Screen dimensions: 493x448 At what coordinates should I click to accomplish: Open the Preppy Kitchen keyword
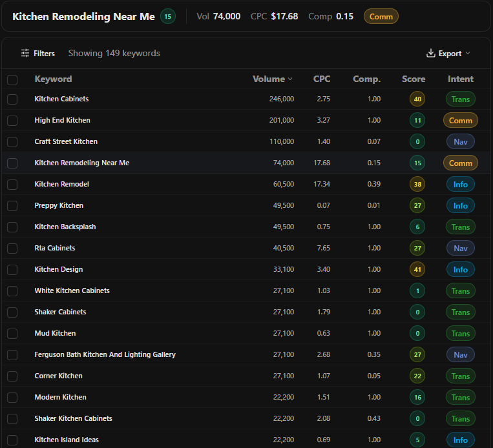[x=59, y=205]
